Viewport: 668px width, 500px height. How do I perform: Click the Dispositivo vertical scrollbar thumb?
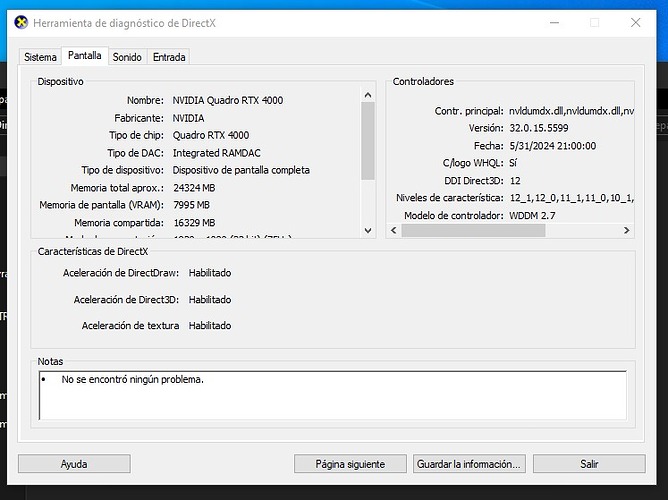(368, 141)
